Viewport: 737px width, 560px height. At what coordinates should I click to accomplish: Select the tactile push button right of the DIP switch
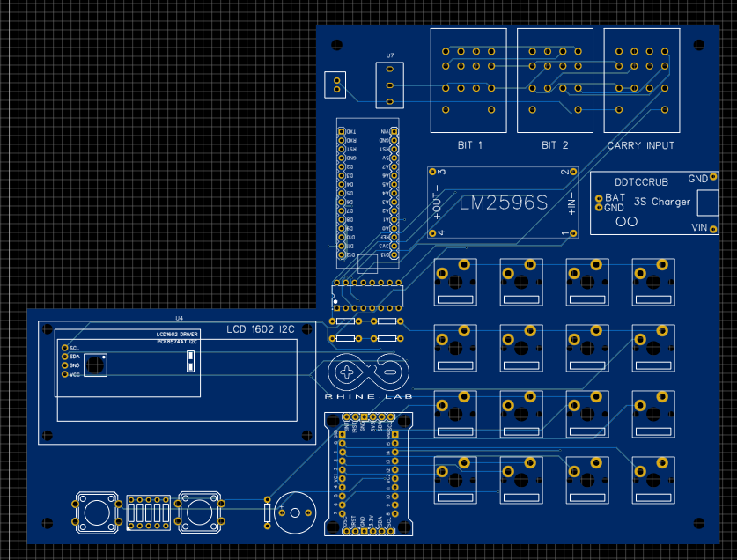(x=200, y=512)
